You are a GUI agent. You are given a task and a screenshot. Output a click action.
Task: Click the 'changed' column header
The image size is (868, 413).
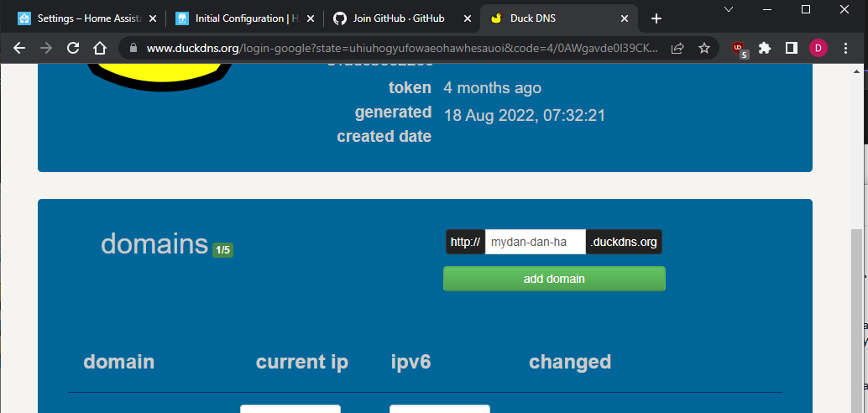coord(570,362)
